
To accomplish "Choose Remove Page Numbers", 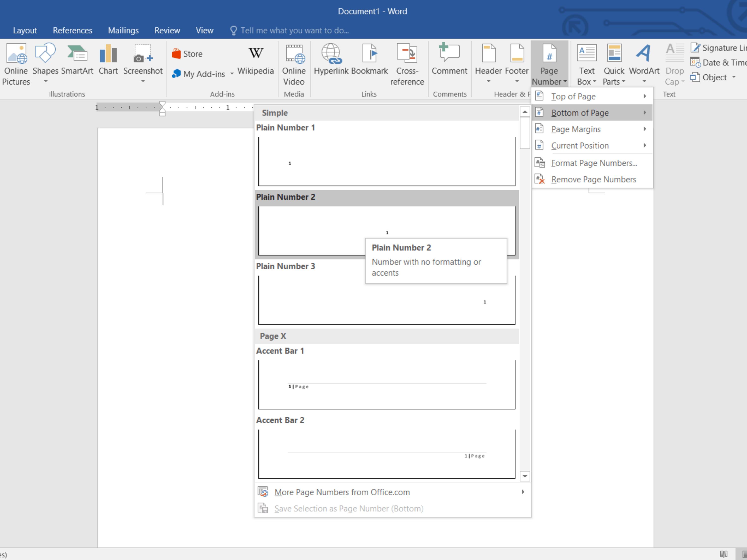I will [x=592, y=179].
